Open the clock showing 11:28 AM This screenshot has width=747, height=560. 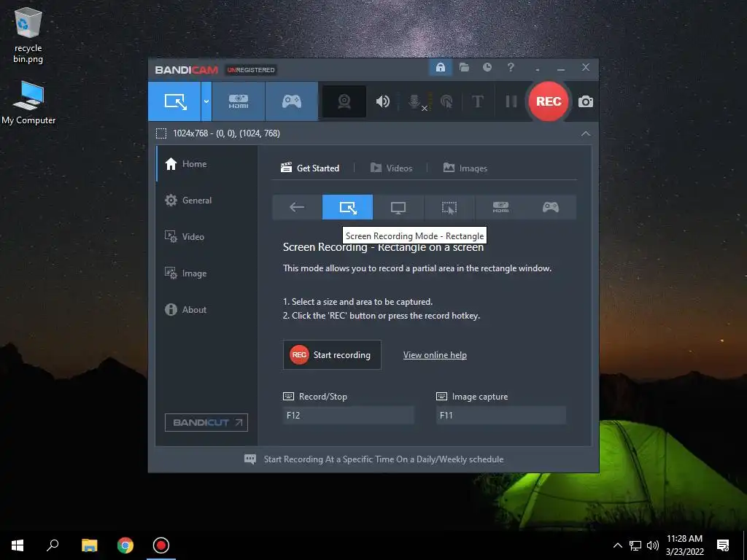coord(684,545)
